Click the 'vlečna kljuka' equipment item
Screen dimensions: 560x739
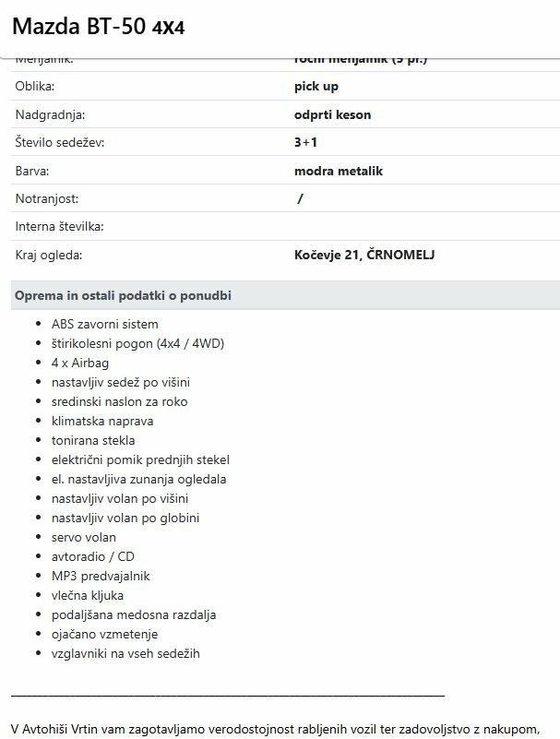click(88, 595)
